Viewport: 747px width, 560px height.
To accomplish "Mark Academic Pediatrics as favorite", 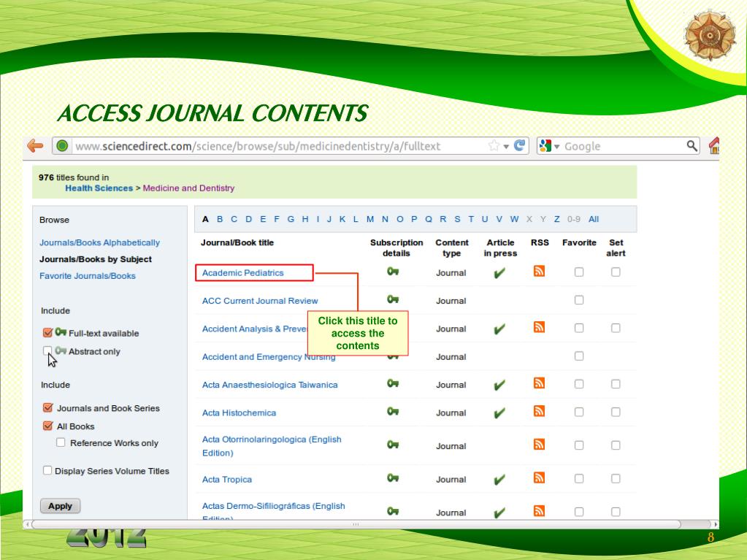I will coord(579,272).
